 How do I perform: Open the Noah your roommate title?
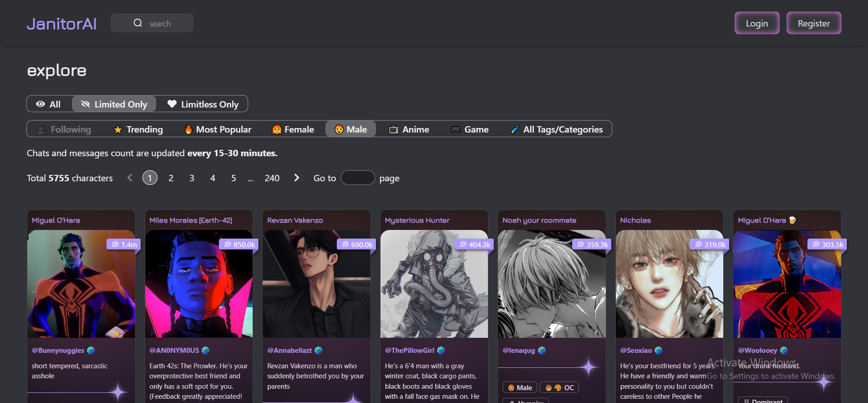pyautogui.click(x=539, y=220)
